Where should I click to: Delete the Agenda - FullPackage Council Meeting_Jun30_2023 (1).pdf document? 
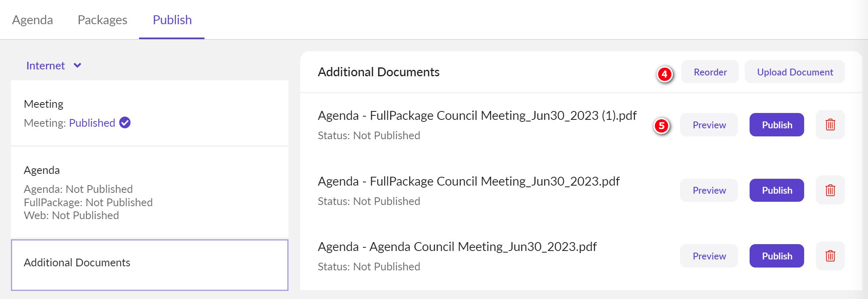tap(830, 125)
